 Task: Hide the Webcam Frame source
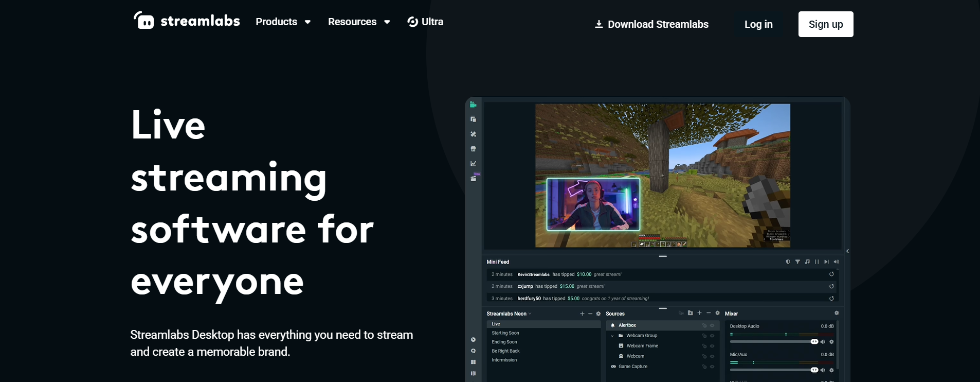(x=712, y=346)
